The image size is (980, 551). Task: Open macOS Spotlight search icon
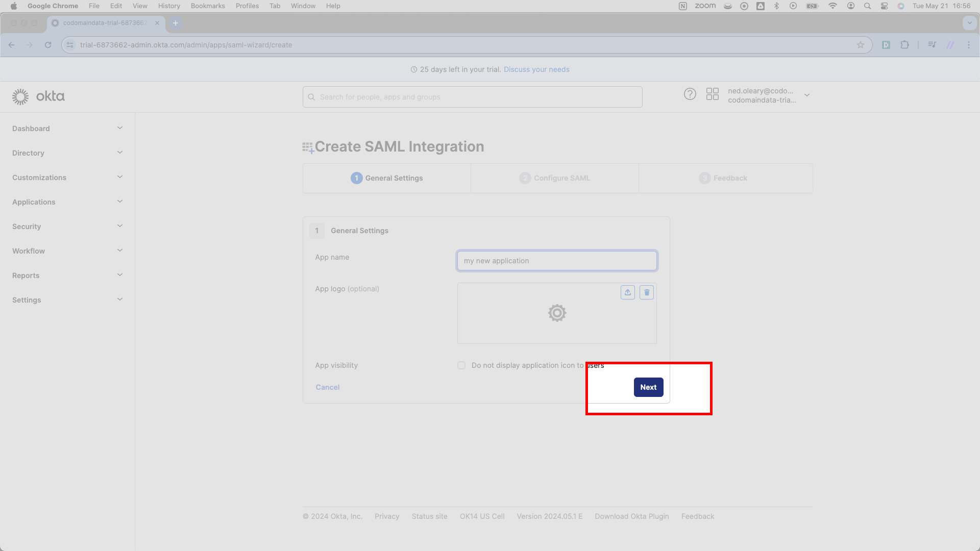tap(867, 6)
